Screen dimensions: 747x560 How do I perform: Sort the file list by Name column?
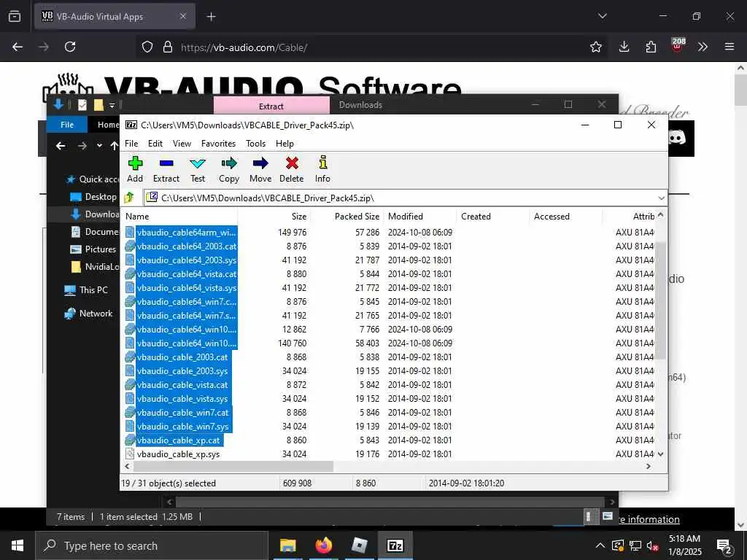click(x=179, y=216)
